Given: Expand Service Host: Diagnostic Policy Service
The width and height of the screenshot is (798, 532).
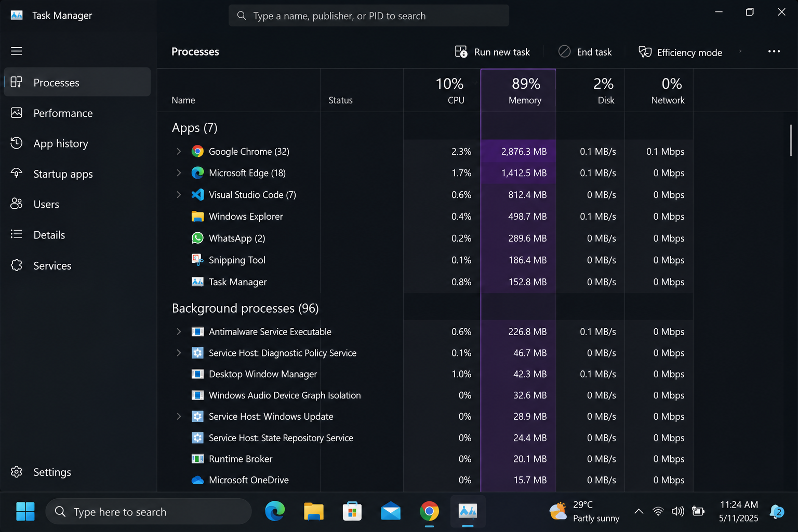Looking at the screenshot, I should coord(179,353).
